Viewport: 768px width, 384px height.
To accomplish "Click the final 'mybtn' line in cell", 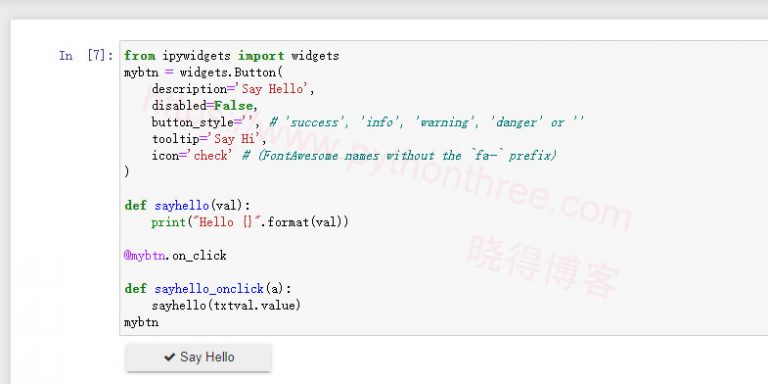I will [142, 322].
